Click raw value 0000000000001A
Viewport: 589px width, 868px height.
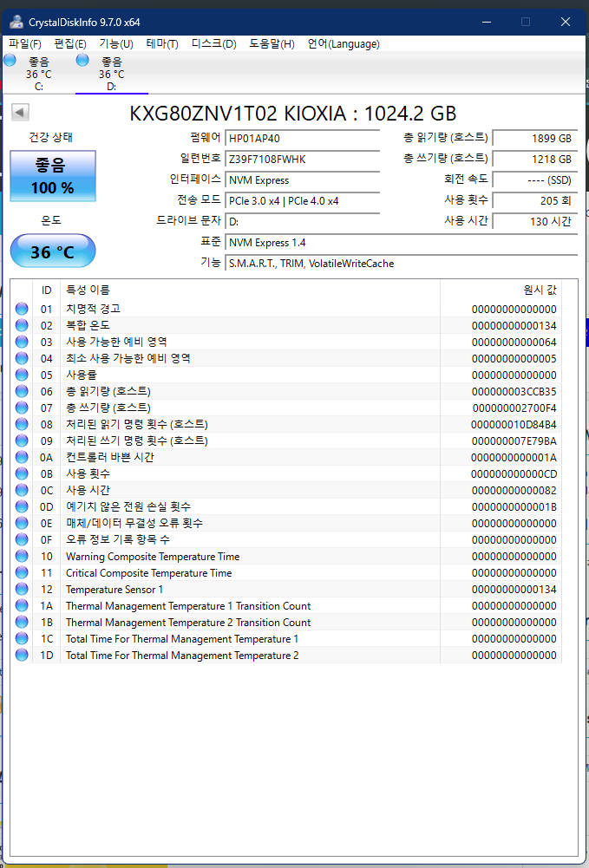514,458
